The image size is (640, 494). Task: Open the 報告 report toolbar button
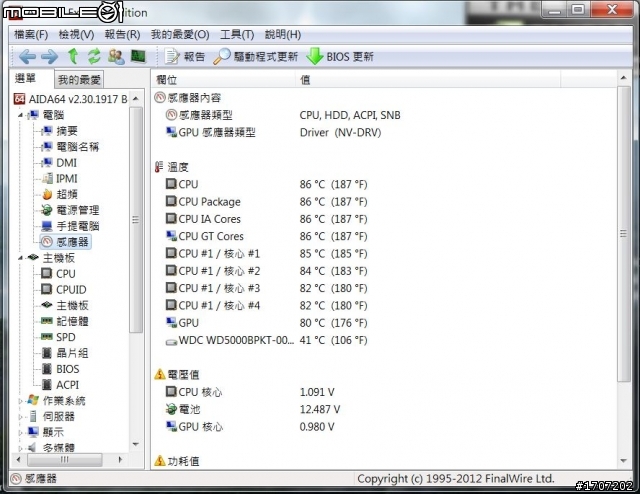184,57
